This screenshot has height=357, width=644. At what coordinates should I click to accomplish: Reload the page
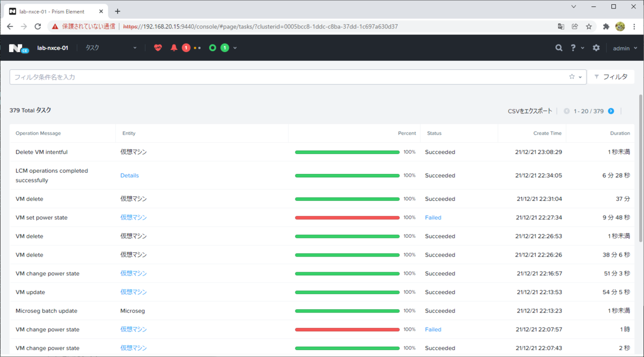click(38, 26)
